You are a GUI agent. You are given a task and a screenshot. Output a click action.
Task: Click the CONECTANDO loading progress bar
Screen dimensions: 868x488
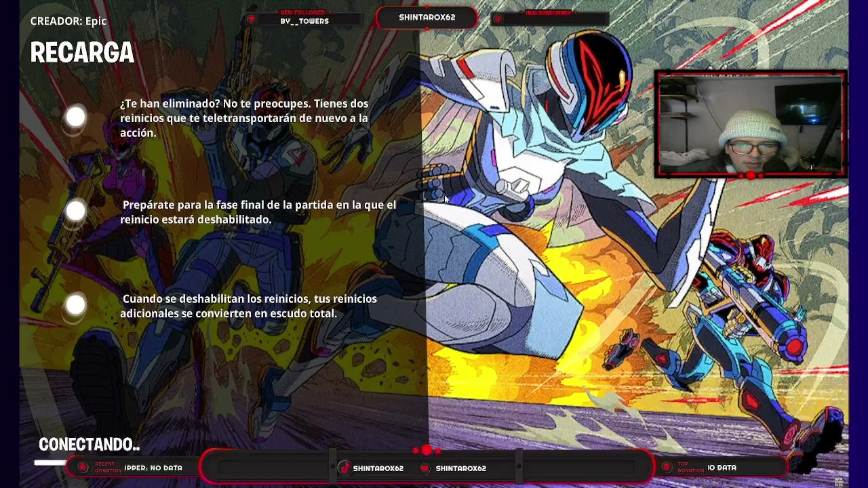tap(51, 463)
